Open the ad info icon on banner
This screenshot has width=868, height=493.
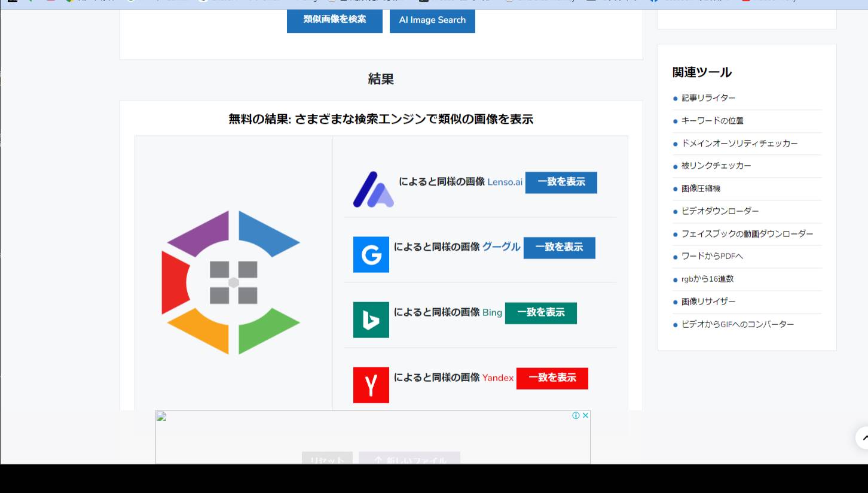(576, 415)
